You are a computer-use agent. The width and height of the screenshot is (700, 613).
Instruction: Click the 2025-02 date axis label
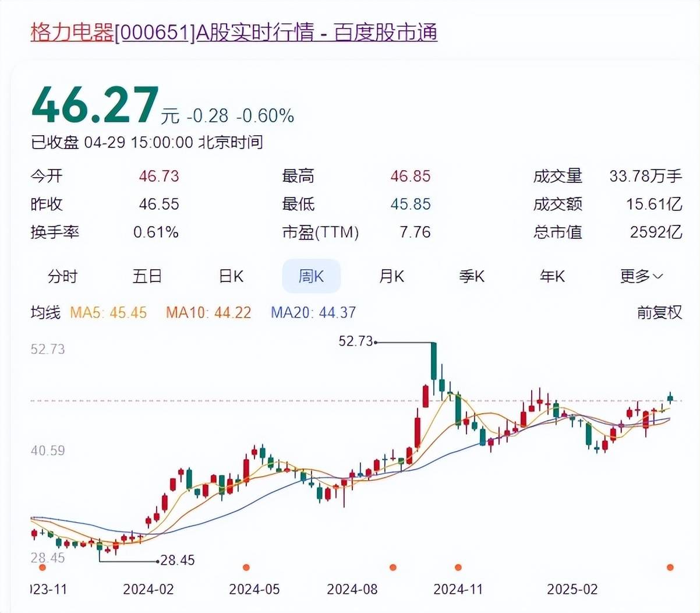click(572, 589)
